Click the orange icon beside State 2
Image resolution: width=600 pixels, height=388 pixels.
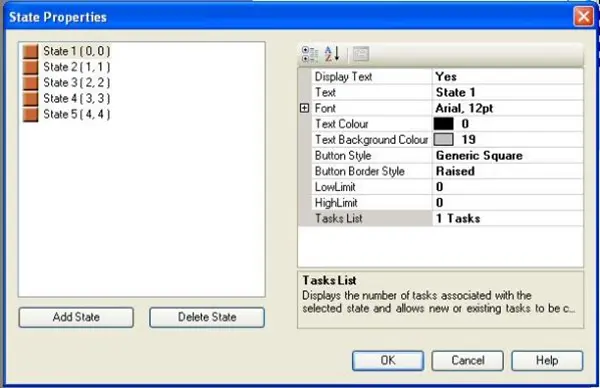tap(30, 67)
